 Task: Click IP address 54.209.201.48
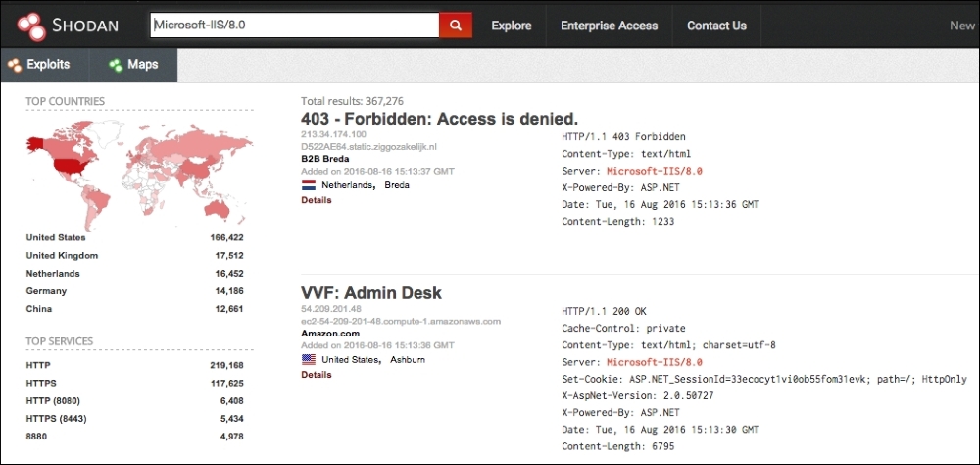click(x=330, y=309)
